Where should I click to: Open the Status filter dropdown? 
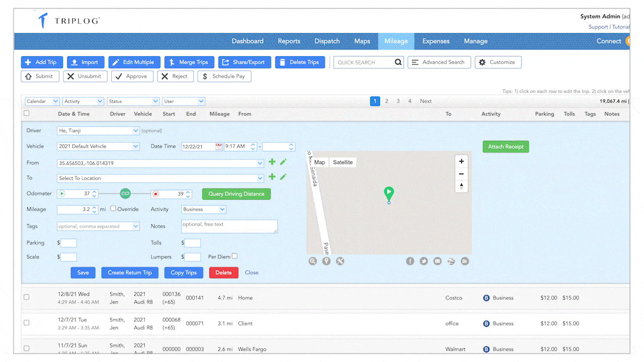pyautogui.click(x=133, y=101)
